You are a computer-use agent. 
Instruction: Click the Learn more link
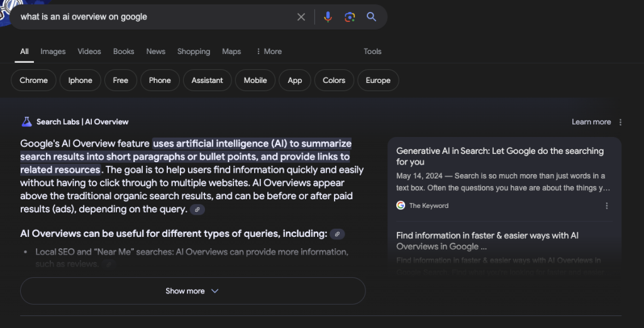[591, 122]
